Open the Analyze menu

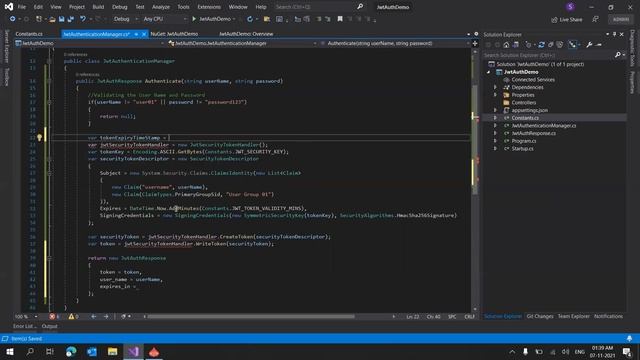point(160,7)
